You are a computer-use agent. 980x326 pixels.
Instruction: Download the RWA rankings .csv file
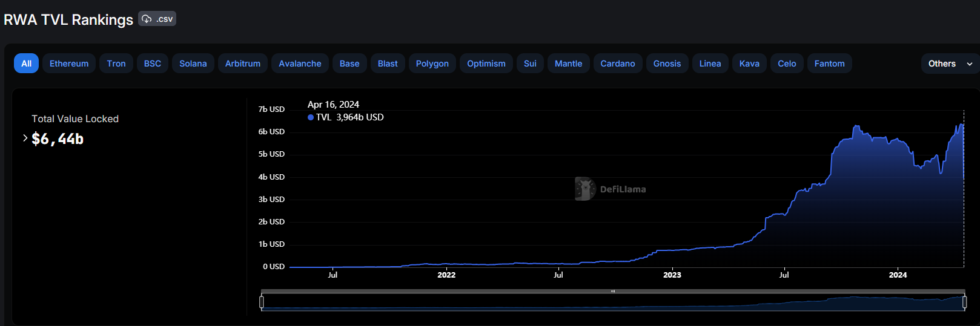[157, 19]
